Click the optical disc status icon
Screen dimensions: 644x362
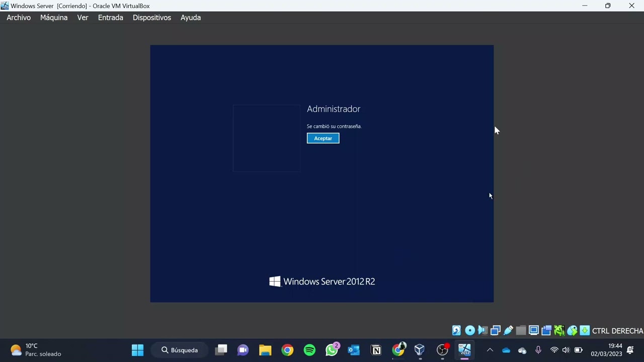click(x=469, y=330)
